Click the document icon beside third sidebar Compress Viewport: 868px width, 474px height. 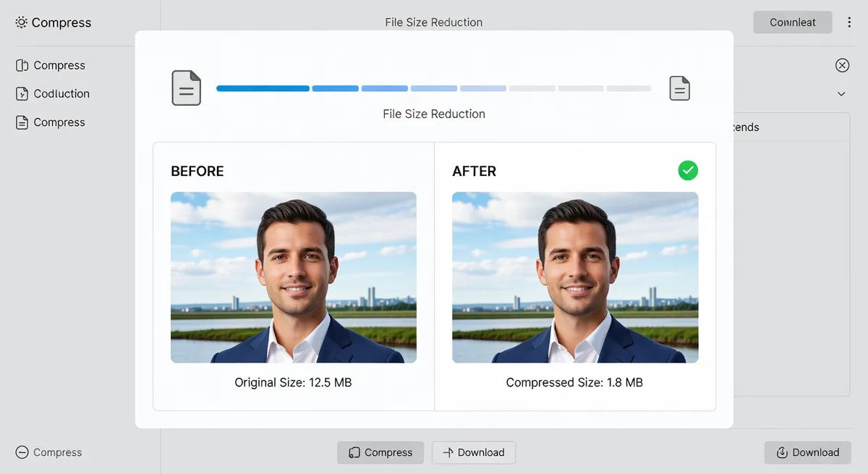pos(22,122)
